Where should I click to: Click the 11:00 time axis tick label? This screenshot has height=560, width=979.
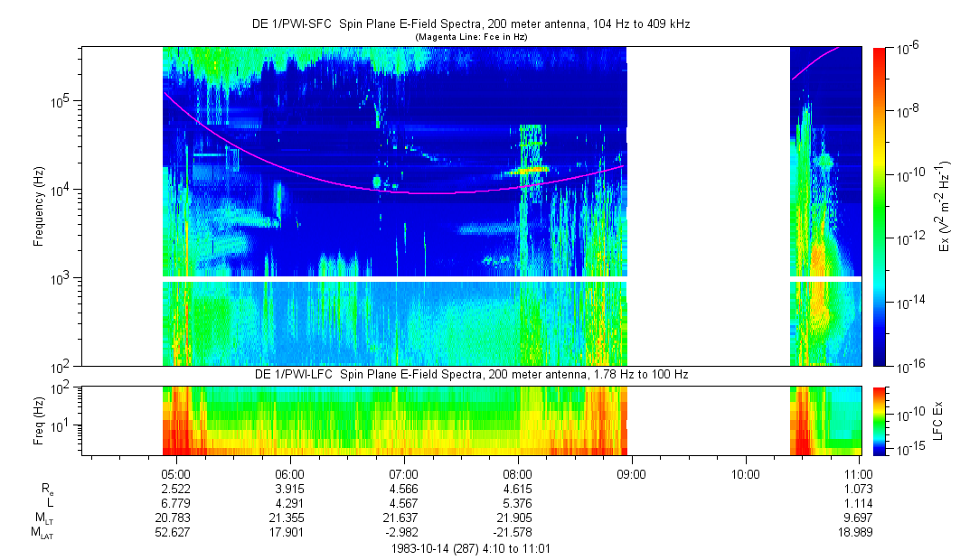tap(859, 473)
